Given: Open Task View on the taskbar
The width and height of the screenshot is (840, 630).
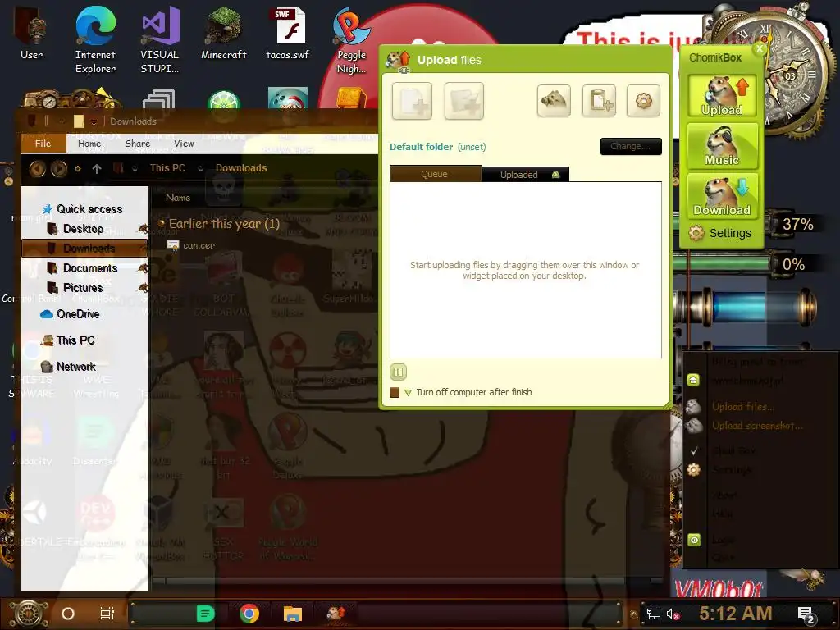Looking at the screenshot, I should [107, 614].
